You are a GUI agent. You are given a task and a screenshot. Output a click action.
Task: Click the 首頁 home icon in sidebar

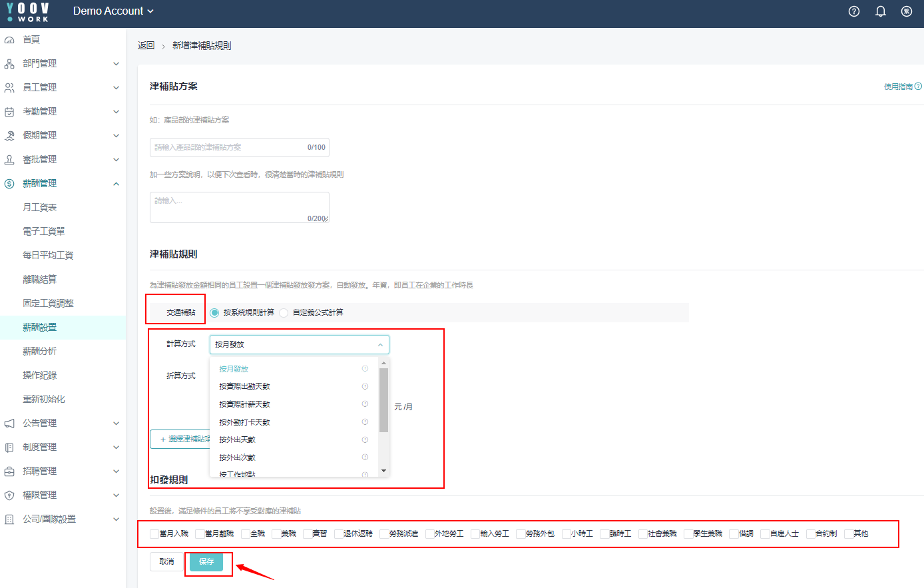(9, 40)
